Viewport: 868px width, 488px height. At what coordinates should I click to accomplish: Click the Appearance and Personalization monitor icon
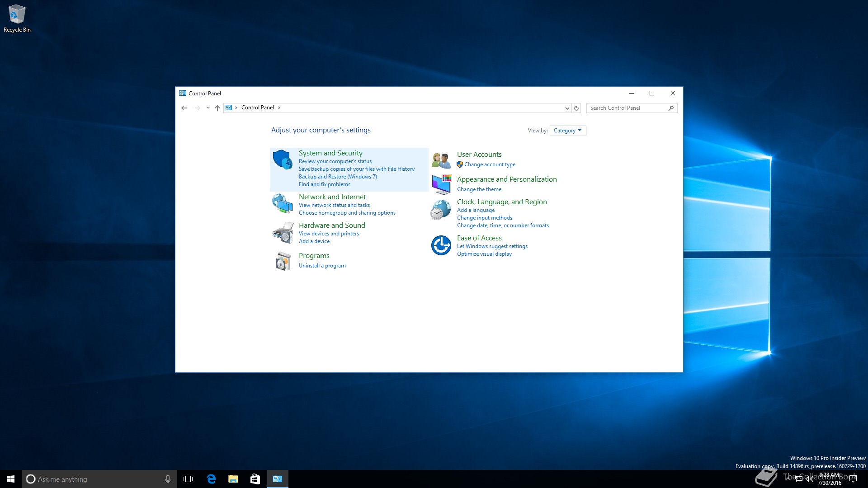pyautogui.click(x=441, y=184)
